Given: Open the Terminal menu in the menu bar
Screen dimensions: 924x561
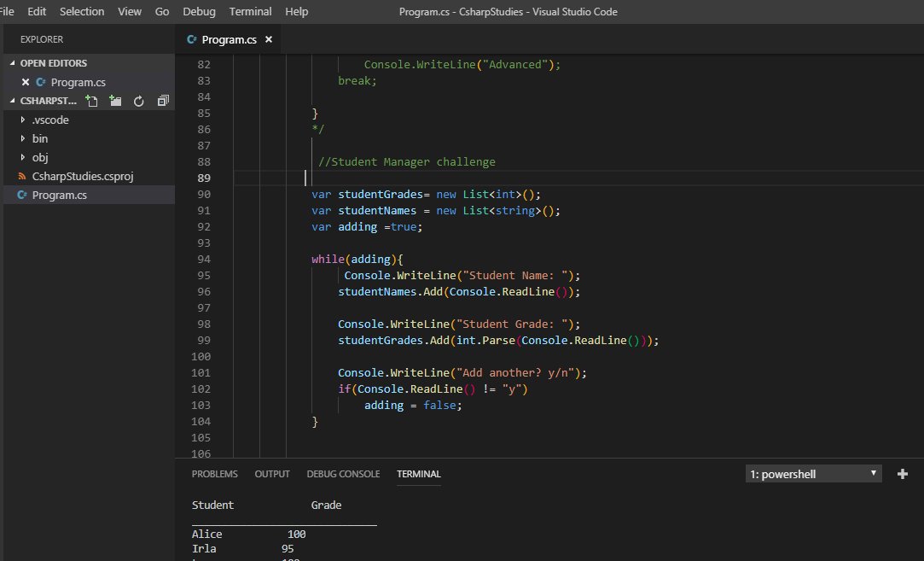Looking at the screenshot, I should 251,11.
